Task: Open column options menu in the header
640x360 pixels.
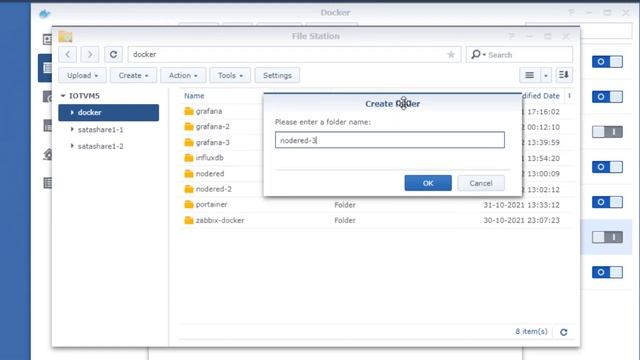Action: [569, 96]
